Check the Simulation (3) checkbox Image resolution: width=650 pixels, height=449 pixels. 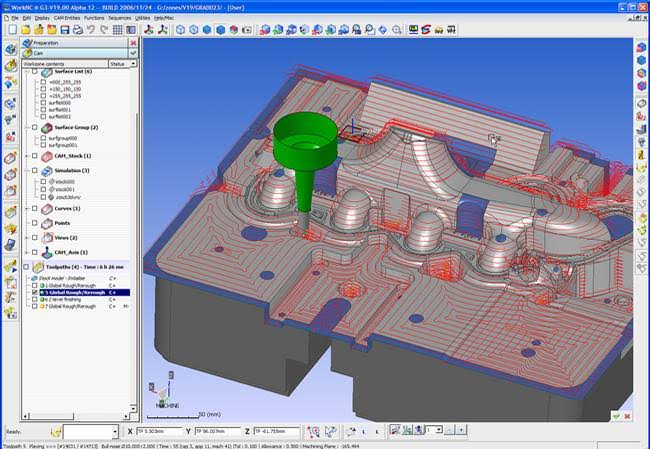coord(35,170)
